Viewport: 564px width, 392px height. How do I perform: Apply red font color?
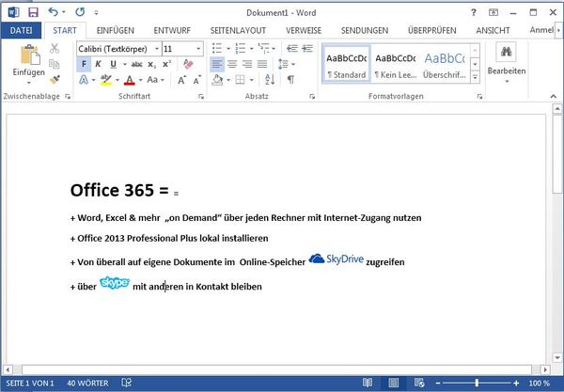[x=130, y=80]
